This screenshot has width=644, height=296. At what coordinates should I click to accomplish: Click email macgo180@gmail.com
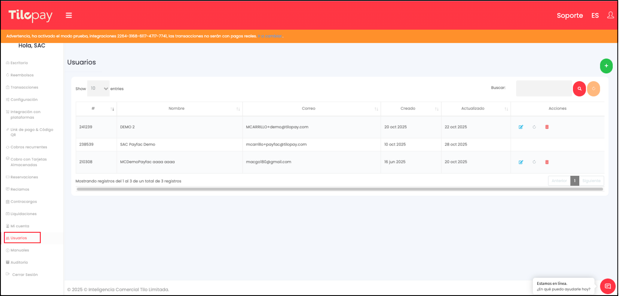[x=268, y=162]
